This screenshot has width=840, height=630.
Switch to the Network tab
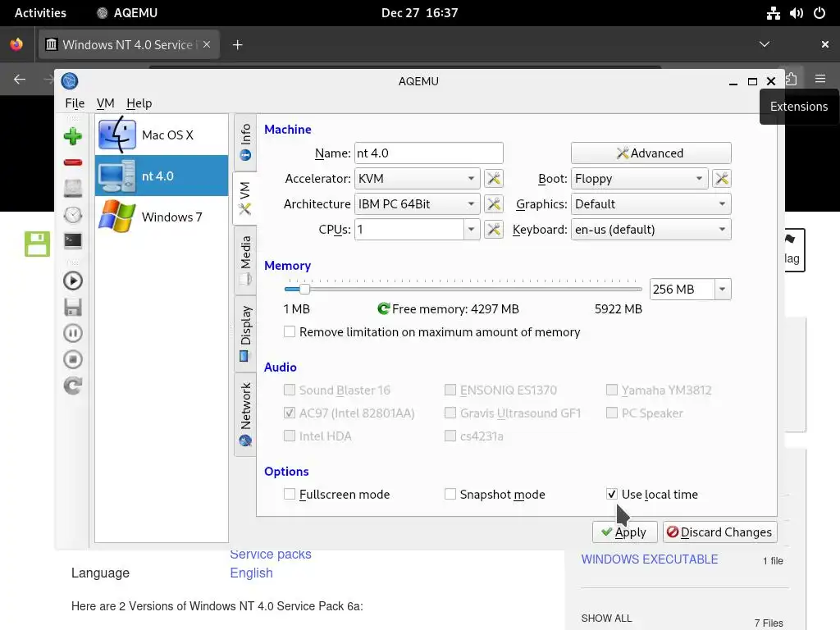(245, 414)
